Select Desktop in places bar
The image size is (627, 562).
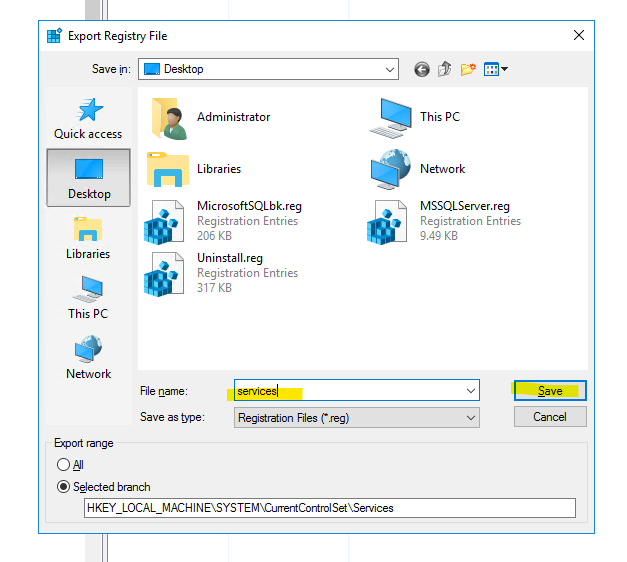click(88, 178)
